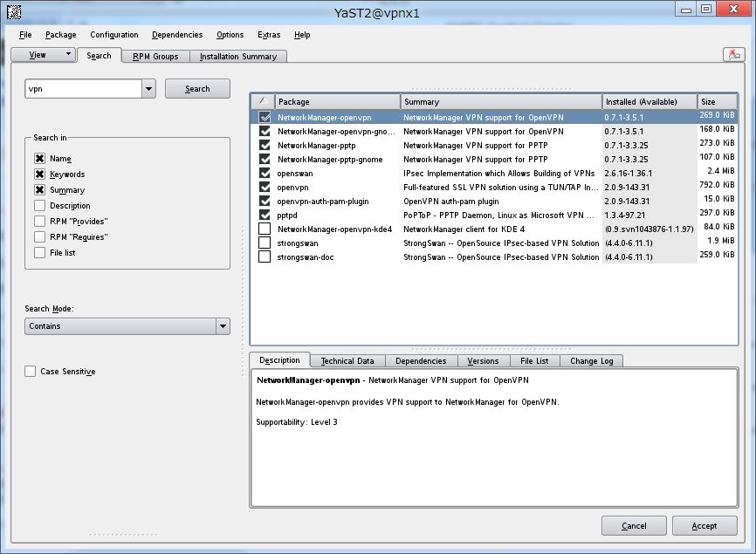Viewport: 756px width, 554px height.
Task: Open the File List tab
Action: click(x=534, y=361)
